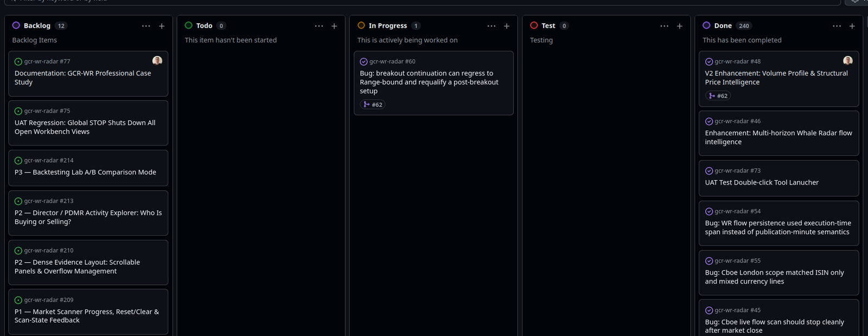The height and width of the screenshot is (336, 868).
Task: Open Done column options menu
Action: [837, 26]
